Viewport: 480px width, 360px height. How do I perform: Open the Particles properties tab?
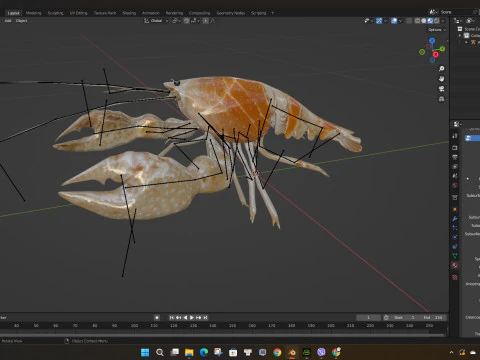tap(455, 228)
